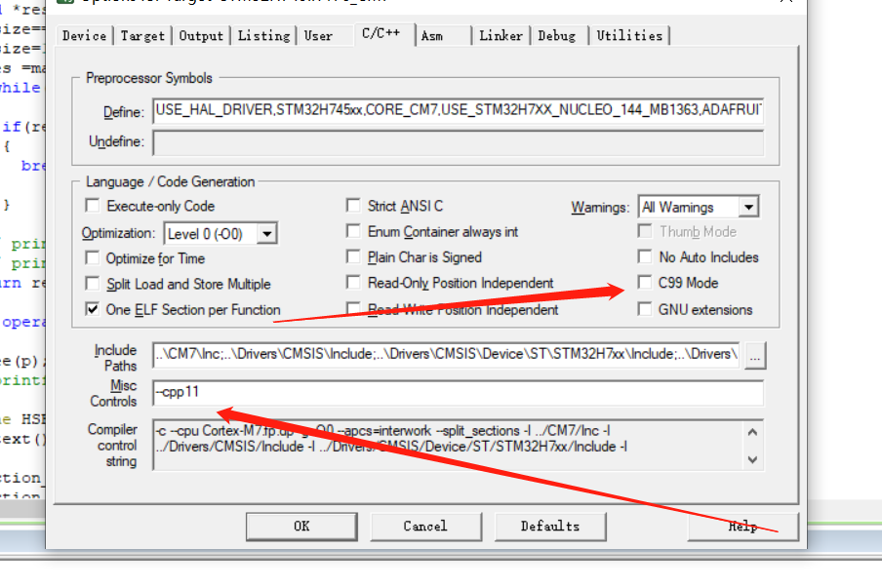Confirm settings with the OK button
The width and height of the screenshot is (882, 588).
(301, 526)
